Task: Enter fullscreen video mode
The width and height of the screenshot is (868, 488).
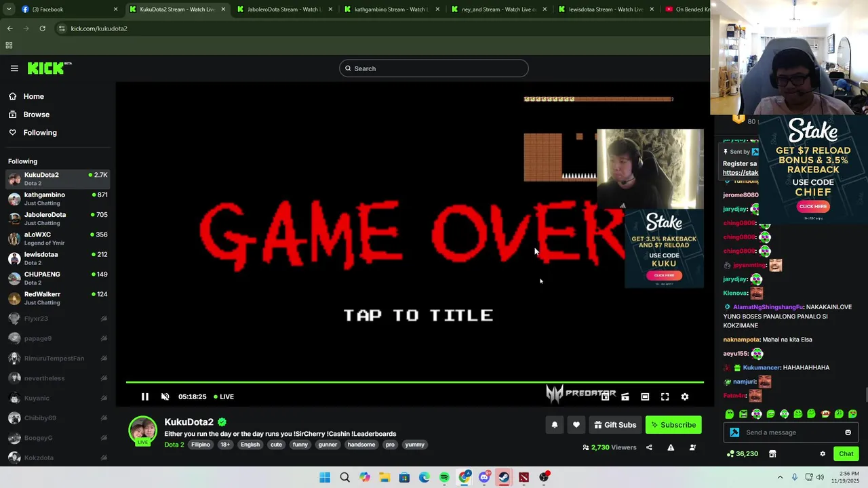Action: (665, 396)
